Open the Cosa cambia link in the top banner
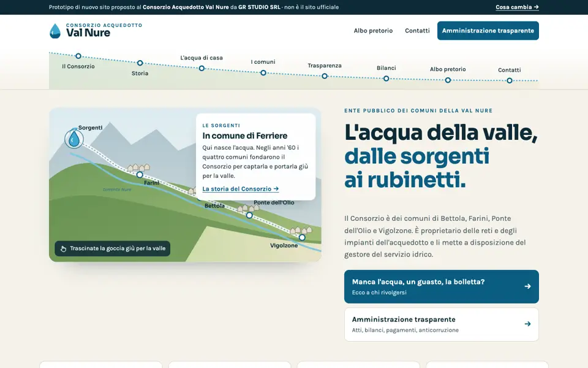 [517, 7]
